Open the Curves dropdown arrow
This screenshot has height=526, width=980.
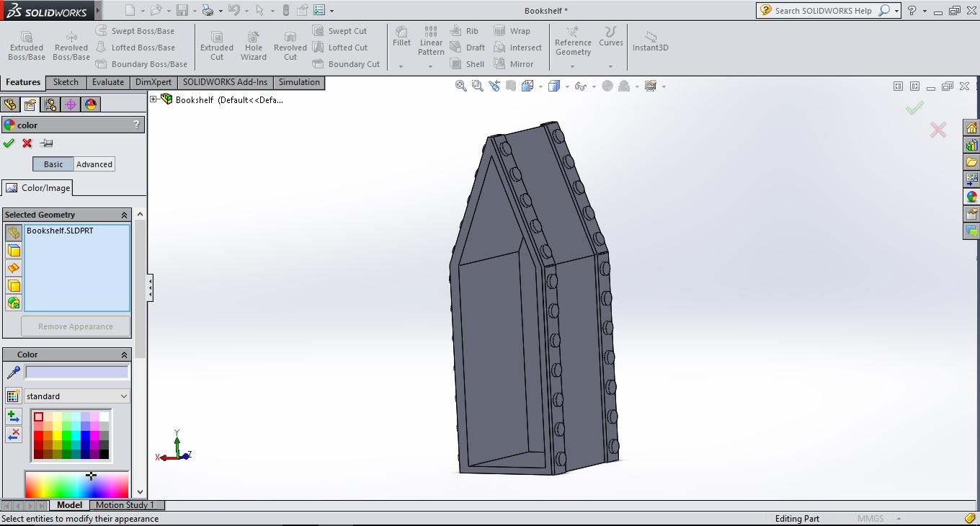[610, 66]
